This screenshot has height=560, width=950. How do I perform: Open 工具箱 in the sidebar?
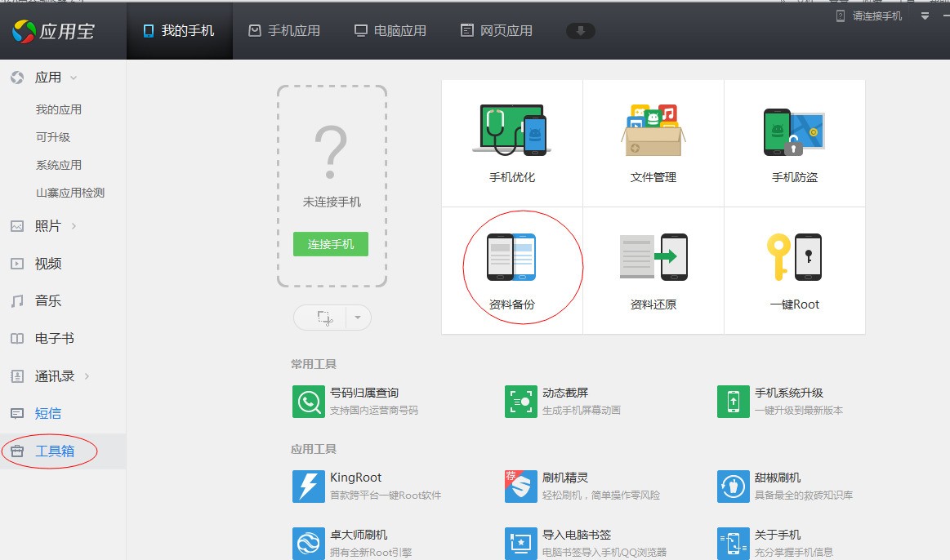click(55, 451)
